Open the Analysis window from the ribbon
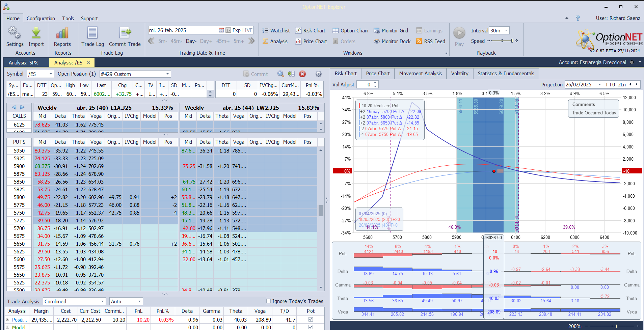The height and width of the screenshot is (330, 644). [275, 42]
